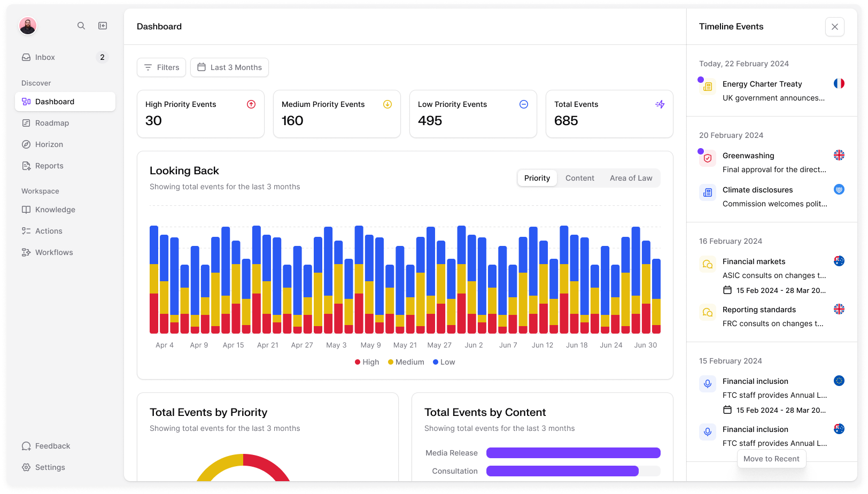The width and height of the screenshot is (868, 494).
Task: Click the Media Release purple progress bar
Action: click(573, 453)
